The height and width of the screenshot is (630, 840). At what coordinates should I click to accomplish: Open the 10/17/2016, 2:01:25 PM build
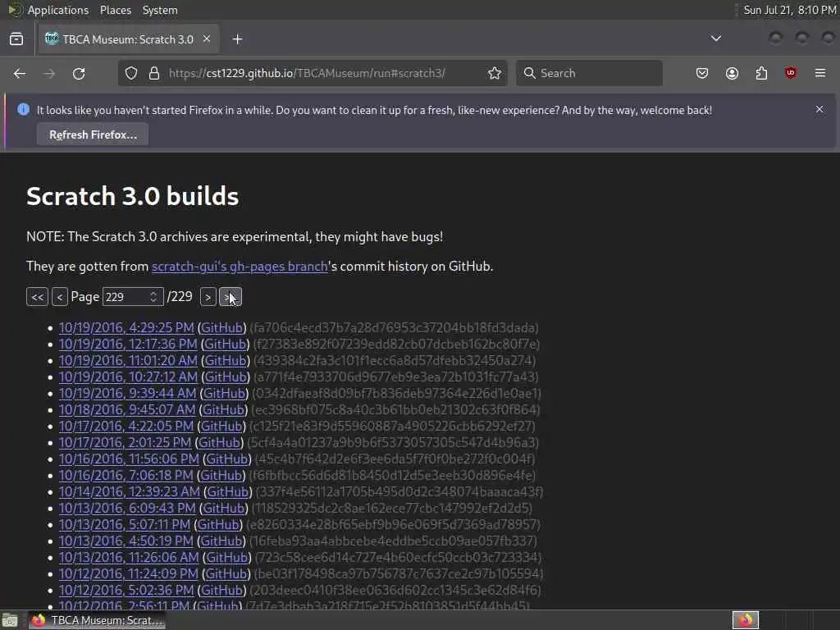[x=125, y=442]
